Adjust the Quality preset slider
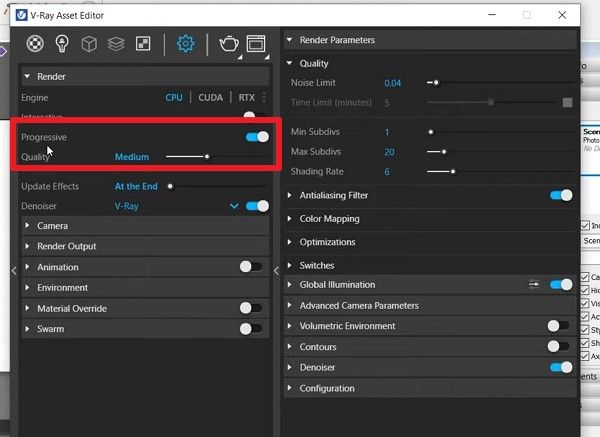This screenshot has height=437, width=600. (207, 157)
